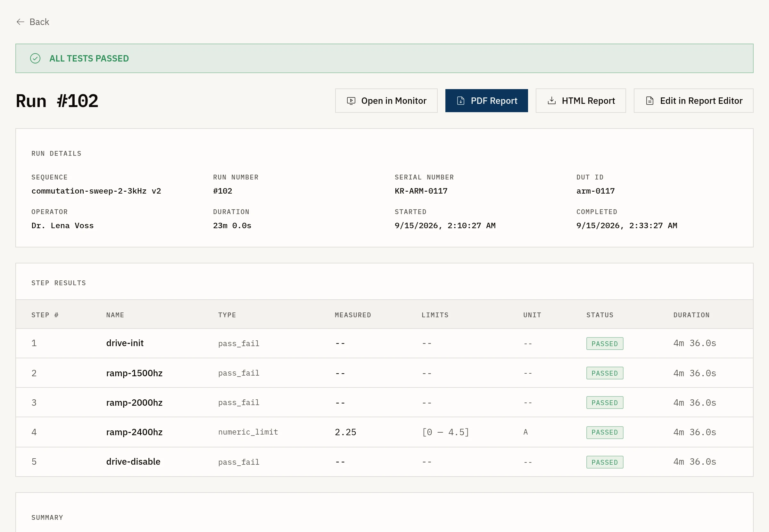
Task: Edit in Report Editor
Action: point(693,101)
